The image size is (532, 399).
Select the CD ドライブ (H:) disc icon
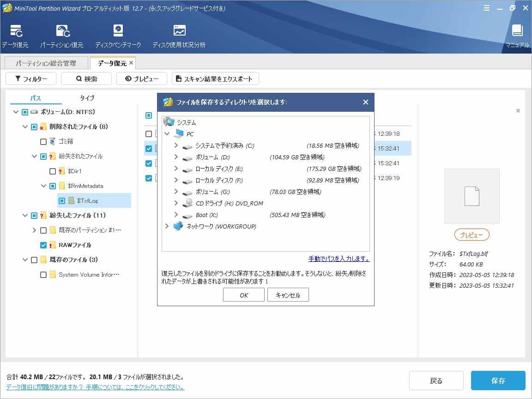pyautogui.click(x=187, y=203)
